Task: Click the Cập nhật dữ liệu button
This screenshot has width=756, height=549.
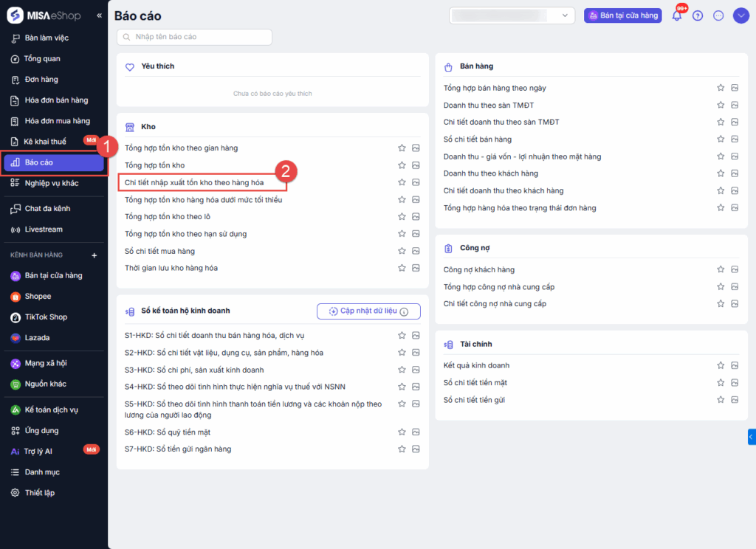Action: 368,311
